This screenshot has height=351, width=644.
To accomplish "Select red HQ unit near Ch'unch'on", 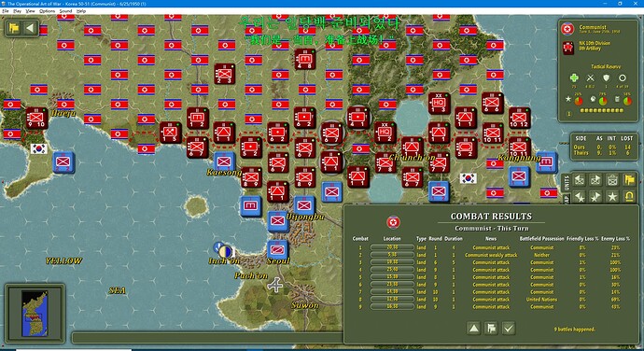I will coord(385,133).
